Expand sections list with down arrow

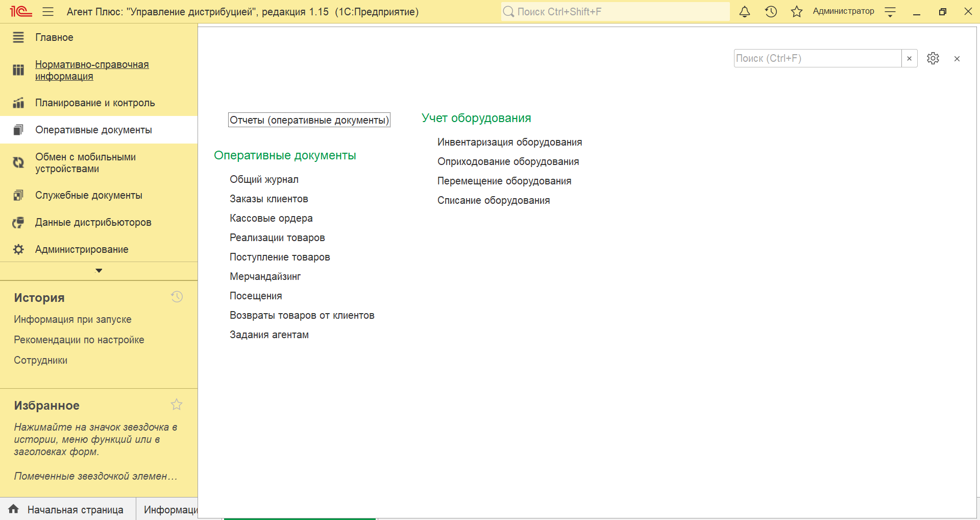click(x=99, y=271)
